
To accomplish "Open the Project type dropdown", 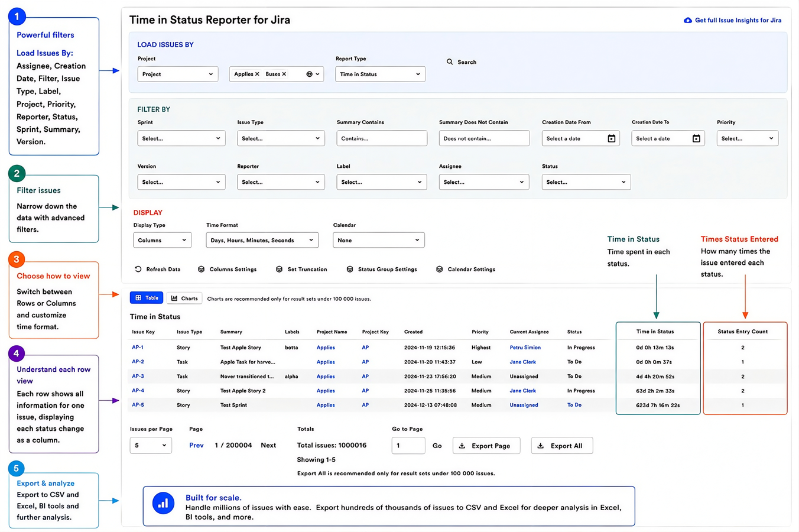I will pos(178,74).
